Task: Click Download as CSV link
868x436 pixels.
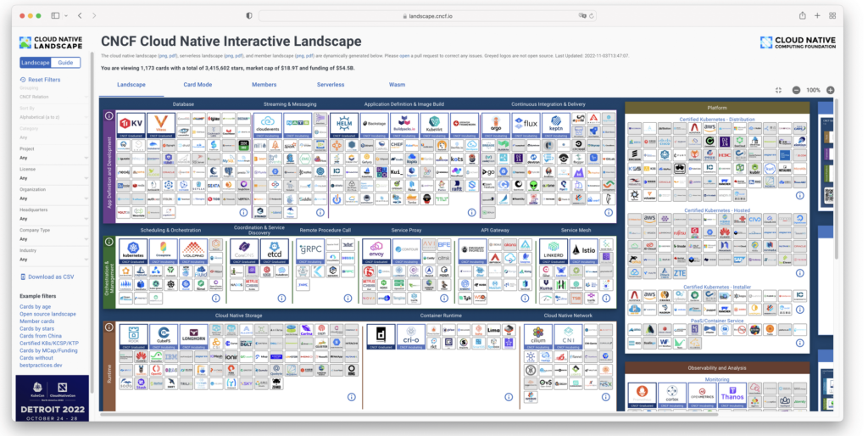Action: point(47,277)
